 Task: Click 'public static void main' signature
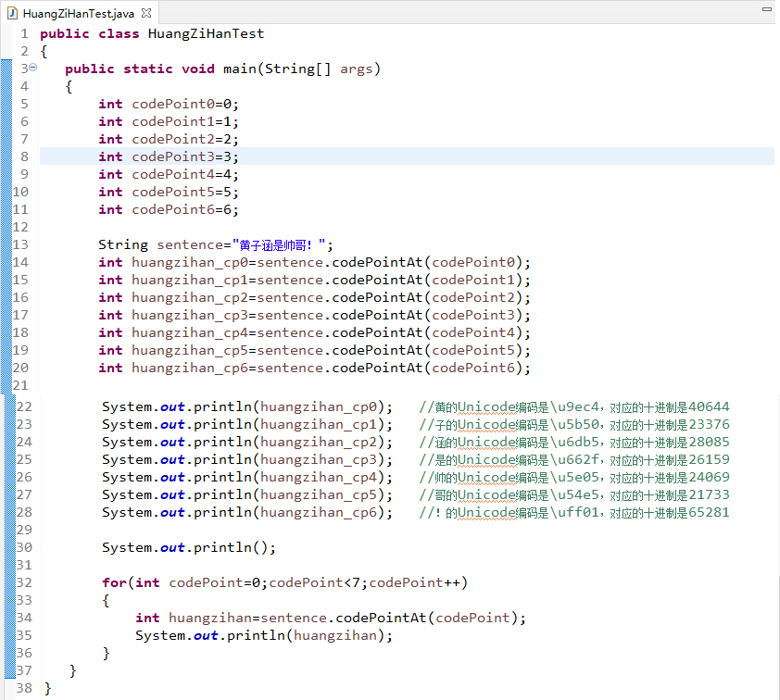(222, 69)
